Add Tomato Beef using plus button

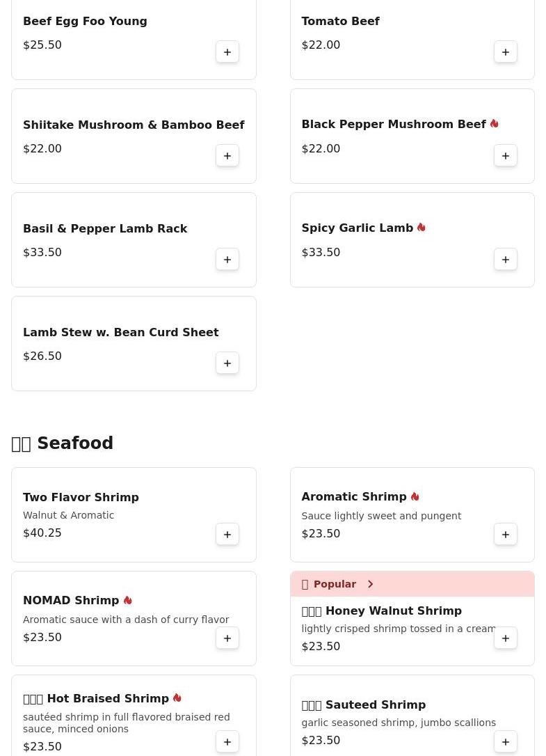tap(506, 52)
